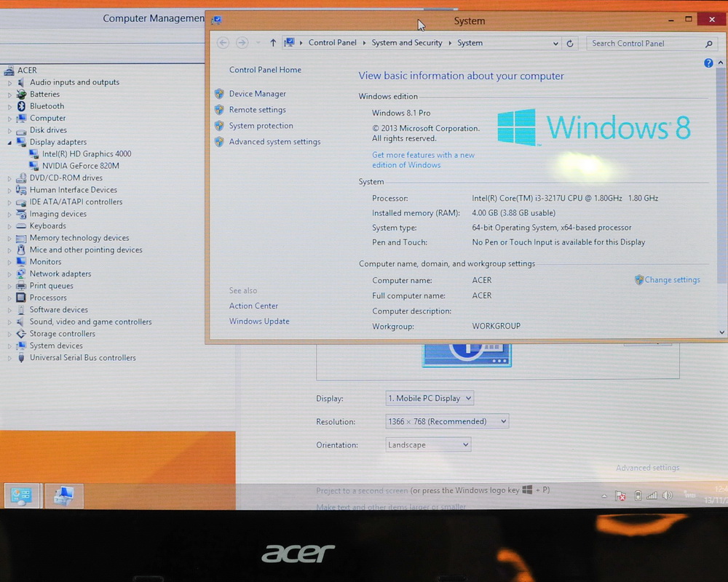Expand Sound, video and game controllers
Viewport: 728px width, 582px height.
click(x=9, y=322)
